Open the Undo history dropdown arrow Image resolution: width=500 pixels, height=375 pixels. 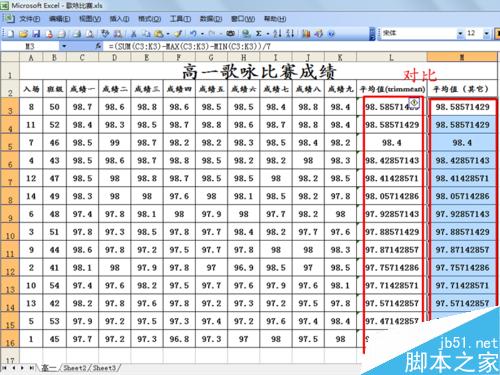click(x=202, y=34)
